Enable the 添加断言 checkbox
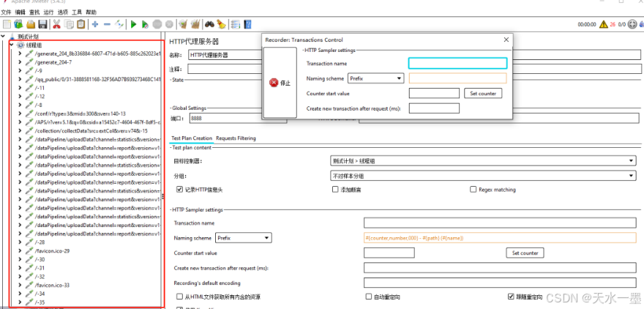 pos(335,190)
